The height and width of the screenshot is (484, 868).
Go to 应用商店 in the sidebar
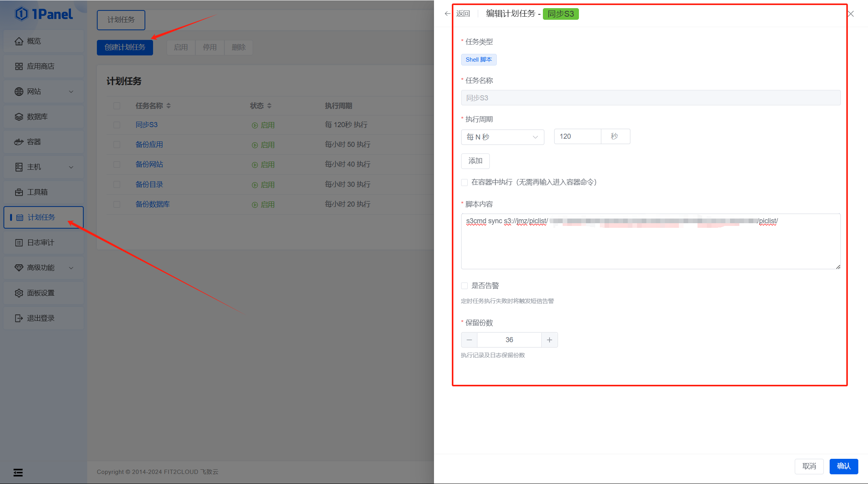41,66
